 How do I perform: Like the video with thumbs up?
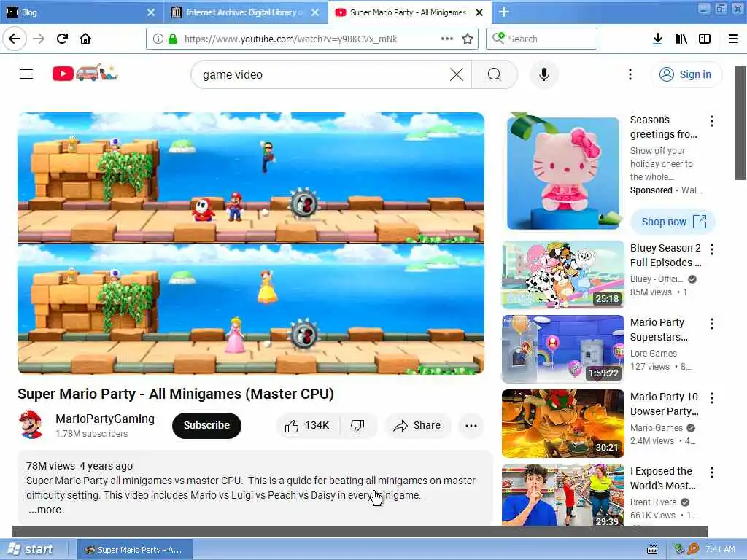308,425
